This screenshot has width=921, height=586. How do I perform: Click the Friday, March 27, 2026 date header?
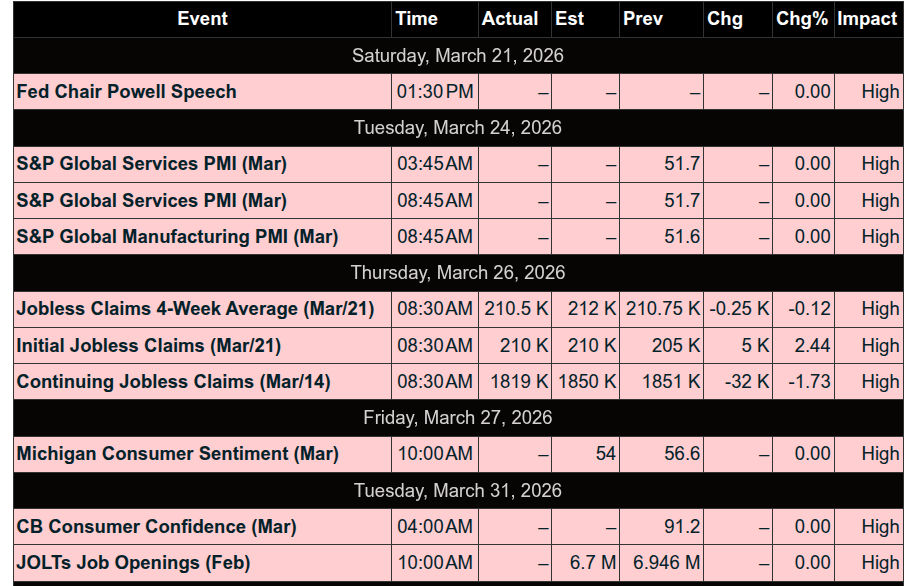coord(458,417)
